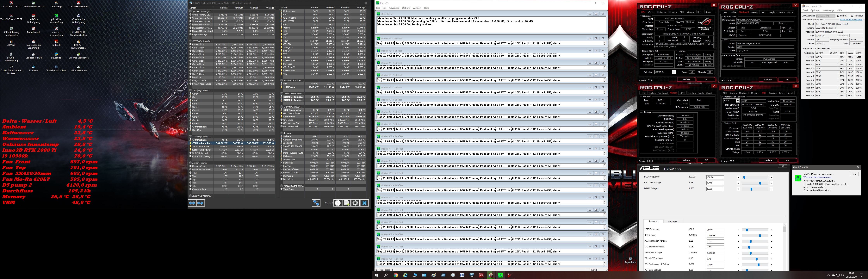
Task: Expand the scroll arrows on Prime95 Worker #2 output
Action: (x=604, y=43)
